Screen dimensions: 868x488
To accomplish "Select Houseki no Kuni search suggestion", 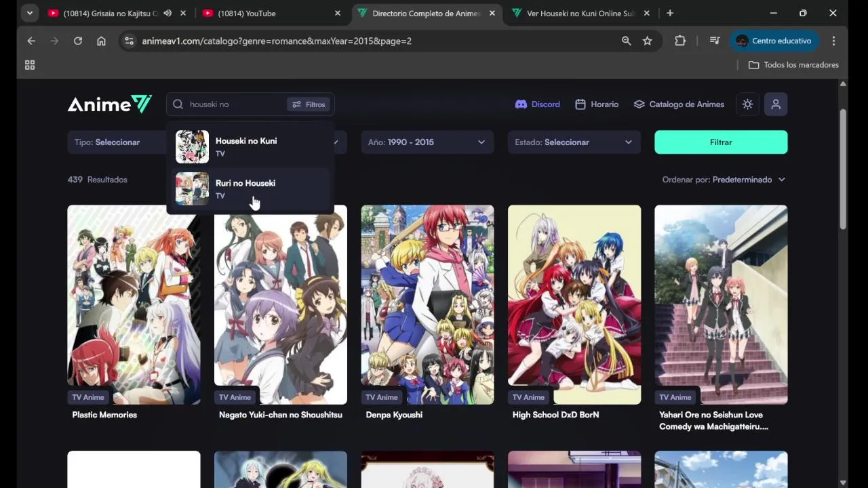I will coord(250,147).
